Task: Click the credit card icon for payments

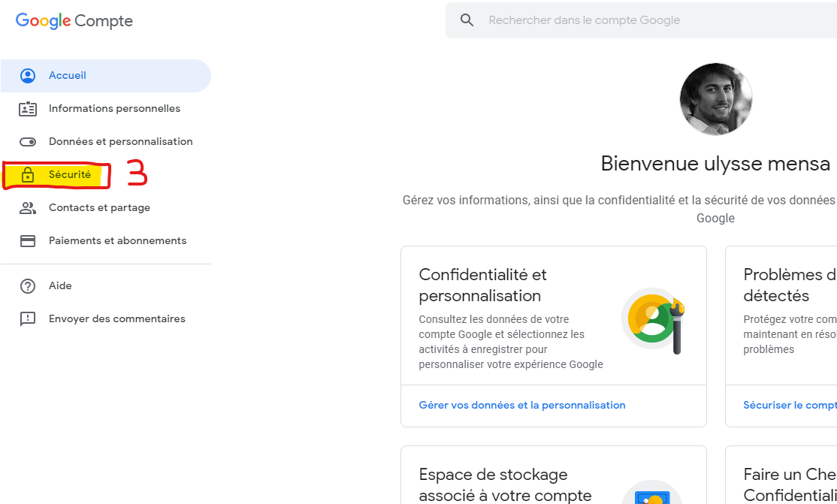Action: pyautogui.click(x=28, y=241)
